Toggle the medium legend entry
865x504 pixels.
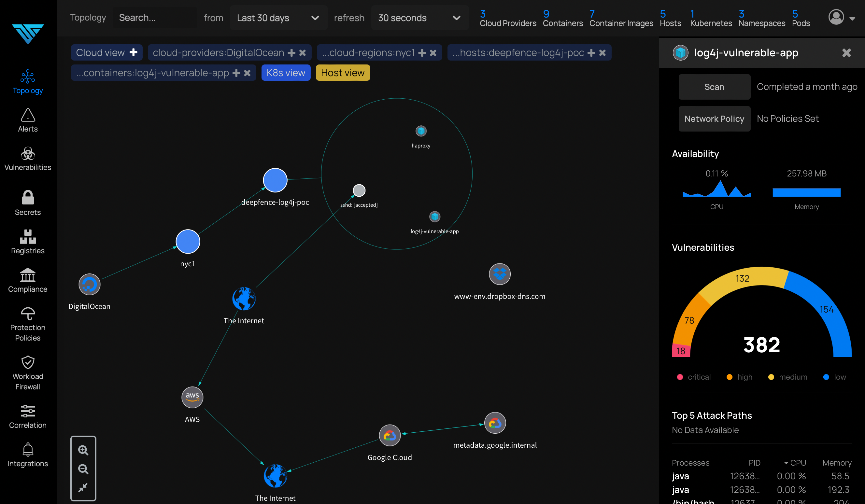coord(787,377)
